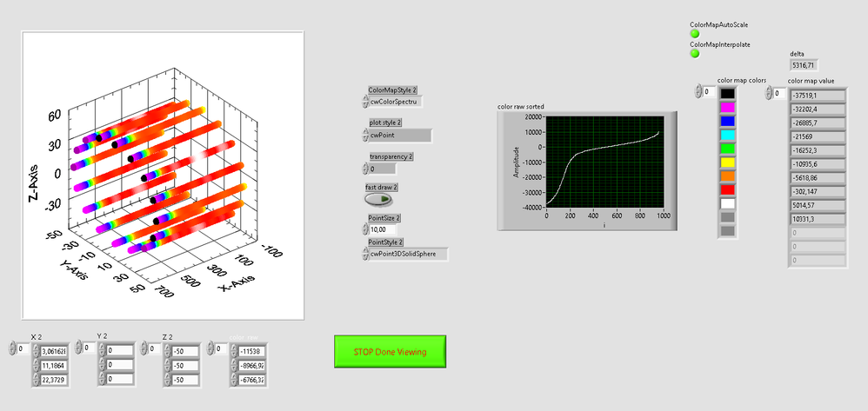The image size is (868, 411).
Task: Toggle the fast draw 2 switch
Action: (x=378, y=199)
